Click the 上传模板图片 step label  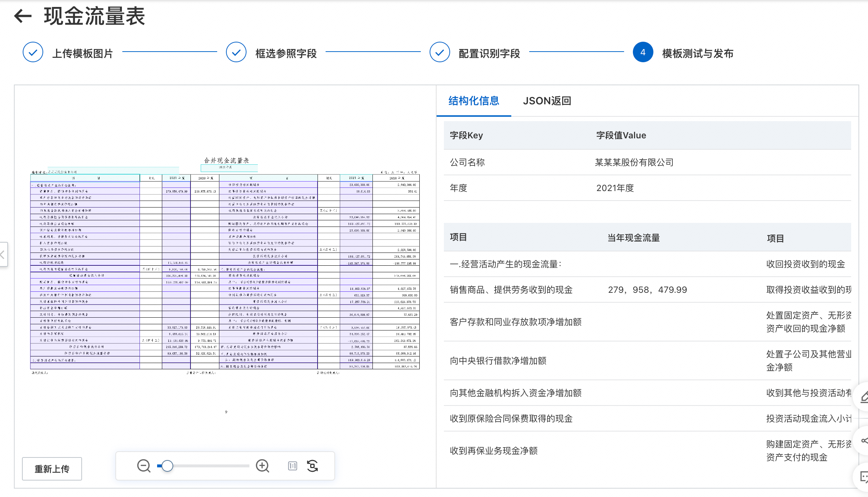click(x=82, y=53)
